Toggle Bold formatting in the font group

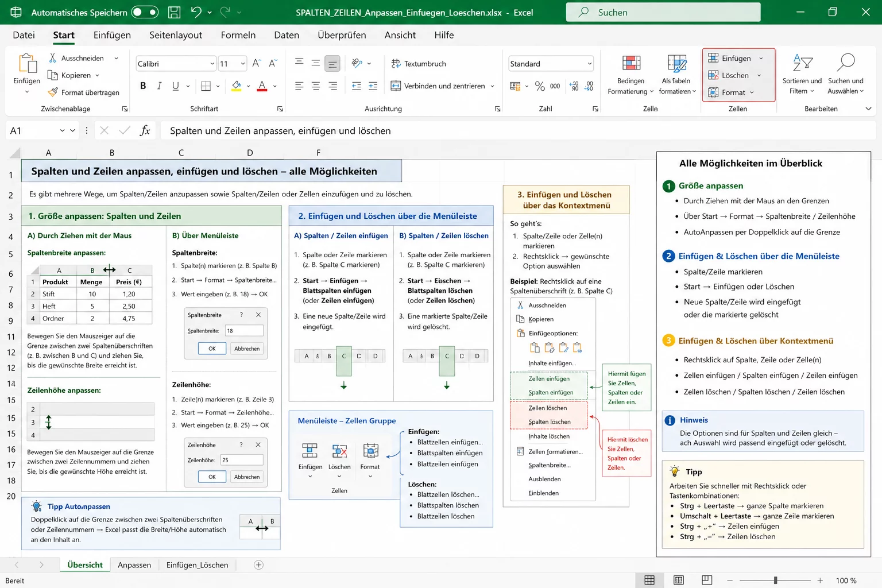coord(143,86)
